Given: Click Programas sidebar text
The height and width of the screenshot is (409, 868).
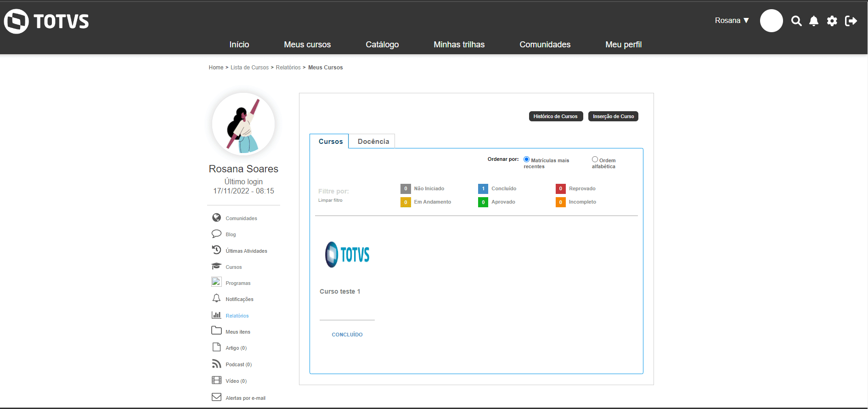Looking at the screenshot, I should [x=238, y=283].
